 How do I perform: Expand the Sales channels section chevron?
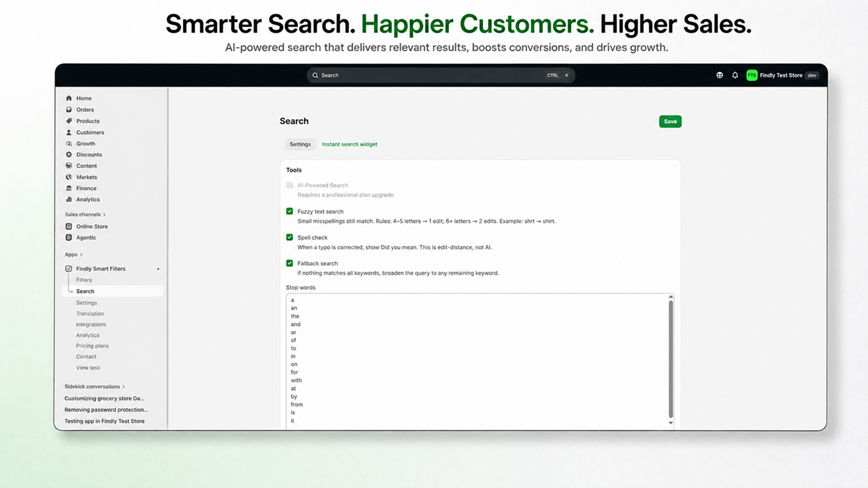tap(104, 215)
